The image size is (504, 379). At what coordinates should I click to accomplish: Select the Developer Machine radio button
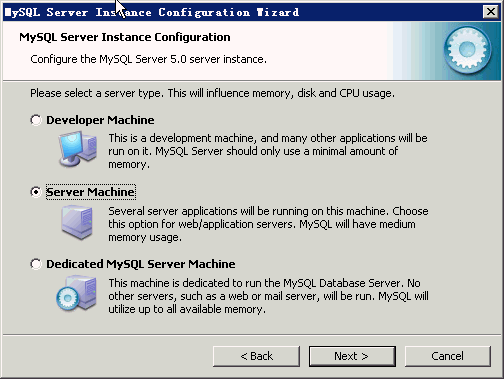coord(36,120)
